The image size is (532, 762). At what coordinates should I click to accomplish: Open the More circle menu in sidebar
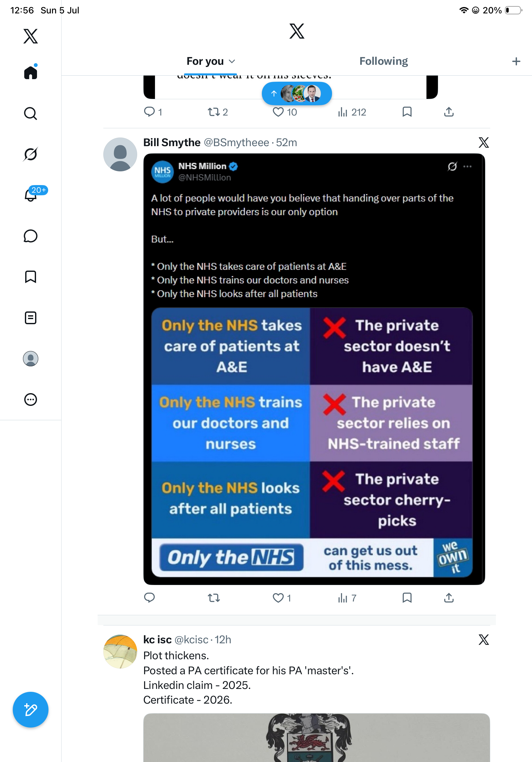(31, 400)
